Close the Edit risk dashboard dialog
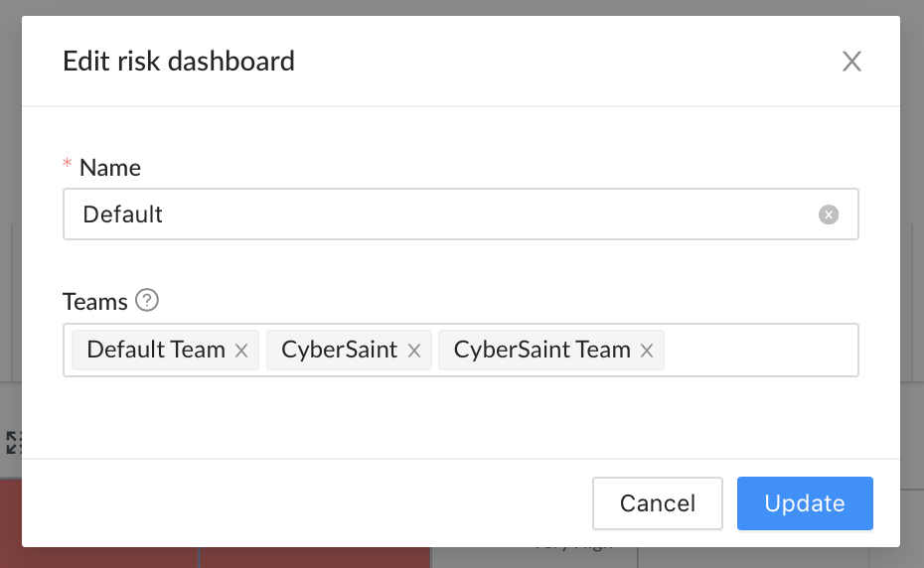Image resolution: width=924 pixels, height=568 pixels. [x=851, y=62]
